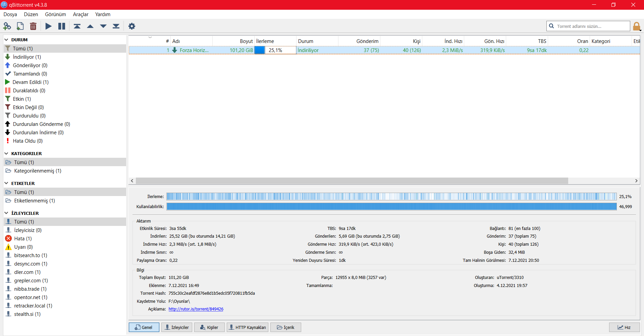Move torrent up in queue

tap(90, 26)
